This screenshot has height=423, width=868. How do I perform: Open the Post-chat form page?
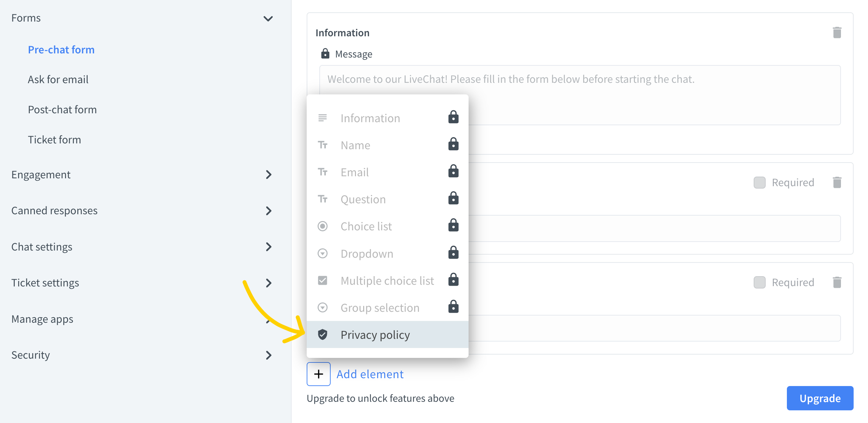[x=62, y=110]
